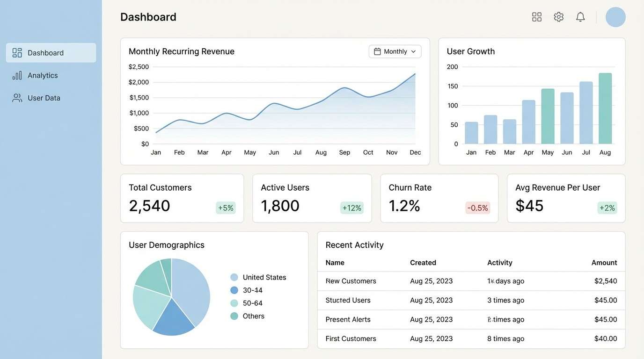Viewport: 644px width, 359px height.
Task: Open the settings gear icon
Action: [x=558, y=16]
